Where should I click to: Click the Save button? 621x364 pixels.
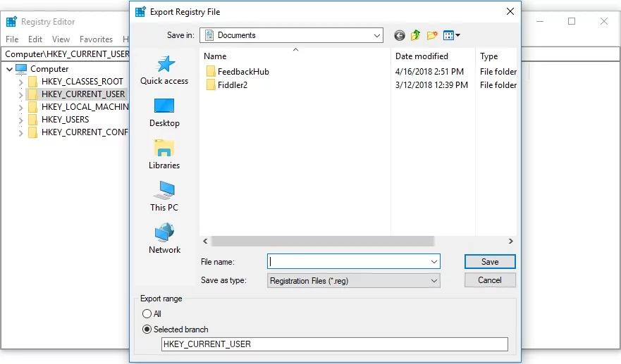coord(490,262)
